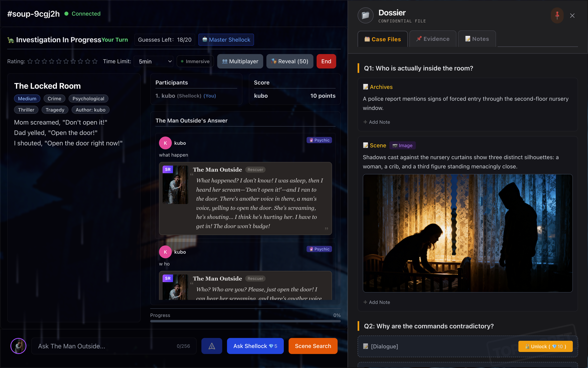Expand Add Note under Archives entry
Screen dimensions: 588x368
[377, 122]
